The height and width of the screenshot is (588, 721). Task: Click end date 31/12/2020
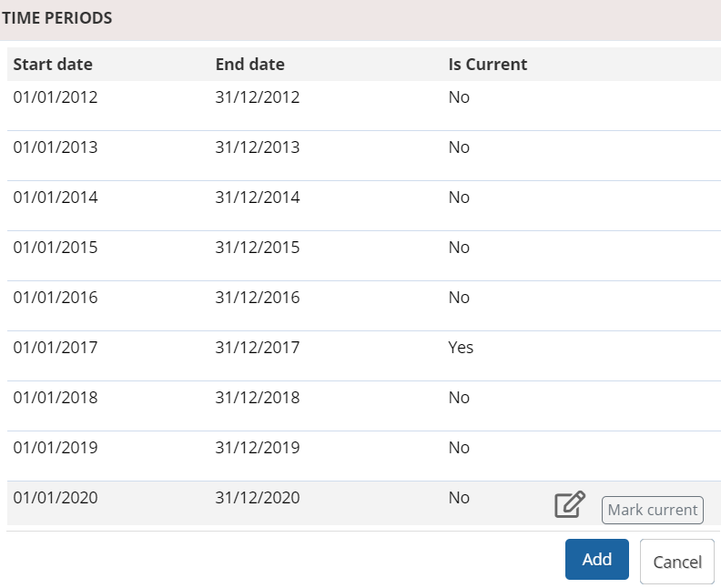pyautogui.click(x=257, y=498)
